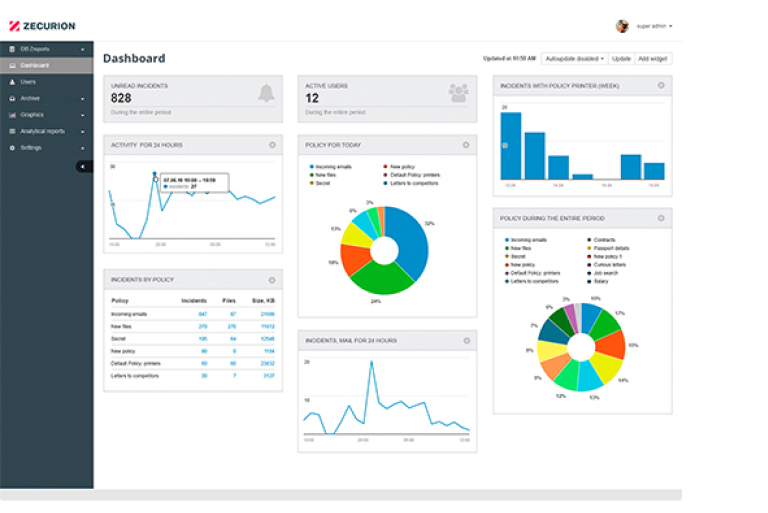
Task: Open settings of Incidents by Policy widget
Action: (272, 280)
